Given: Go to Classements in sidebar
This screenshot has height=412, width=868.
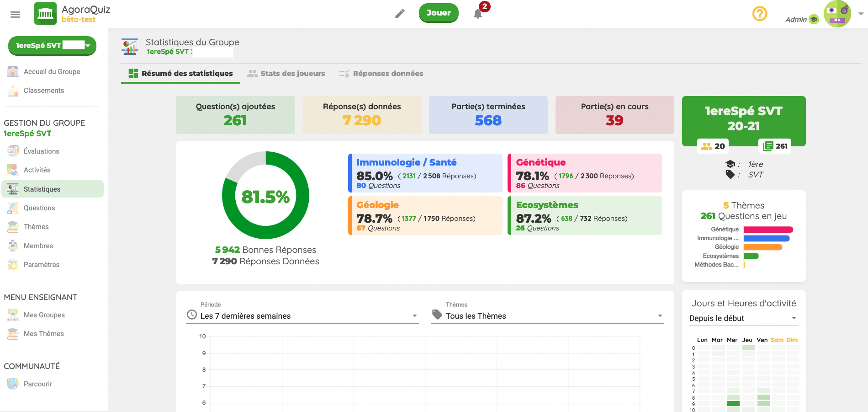Looking at the screenshot, I should coord(44,91).
